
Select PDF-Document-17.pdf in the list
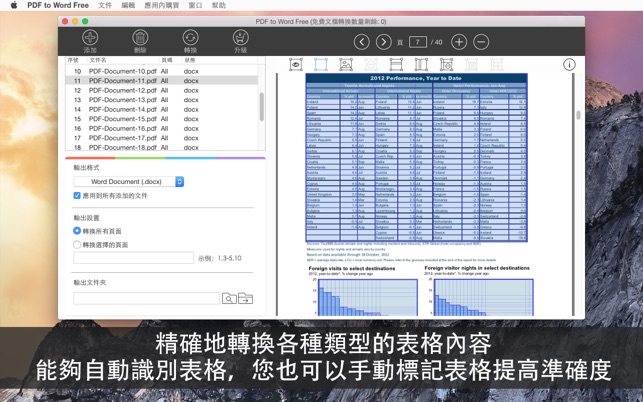(x=162, y=138)
